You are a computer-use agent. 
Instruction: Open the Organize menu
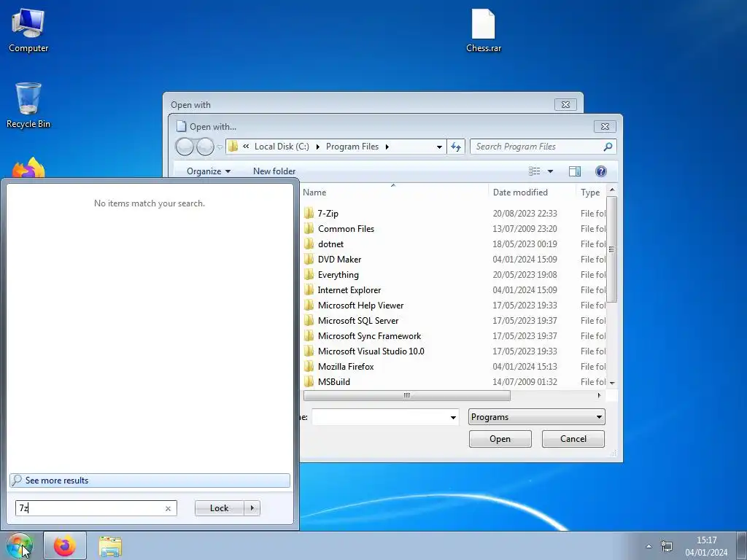208,171
